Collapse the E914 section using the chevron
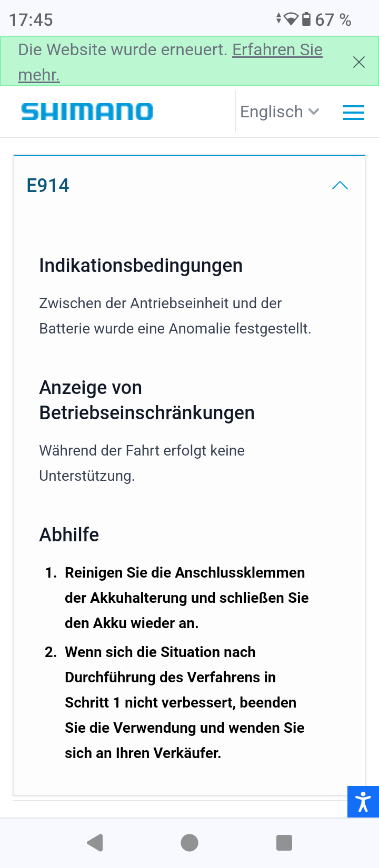 point(340,185)
